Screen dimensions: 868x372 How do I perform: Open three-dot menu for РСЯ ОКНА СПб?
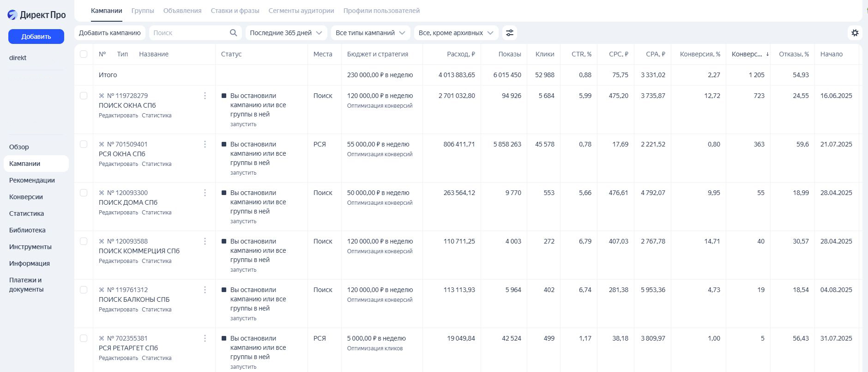(205, 144)
